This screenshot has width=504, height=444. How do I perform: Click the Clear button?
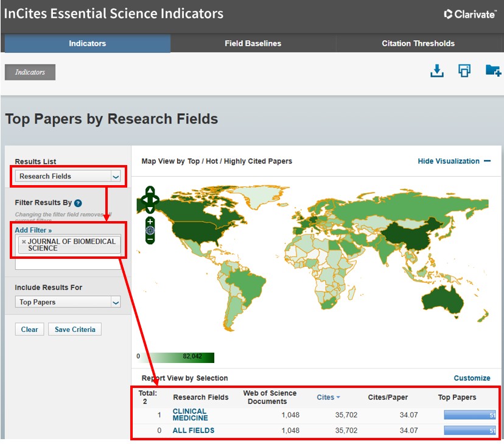29,329
